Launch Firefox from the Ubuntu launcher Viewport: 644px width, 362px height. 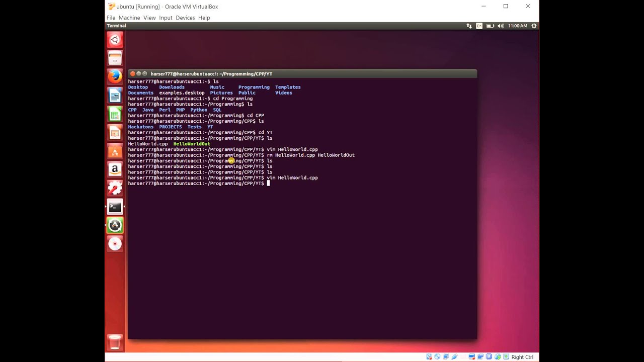[115, 76]
